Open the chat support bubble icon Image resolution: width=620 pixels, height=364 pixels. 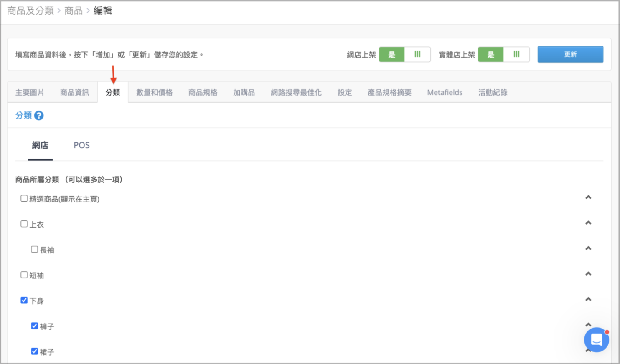[x=596, y=340]
